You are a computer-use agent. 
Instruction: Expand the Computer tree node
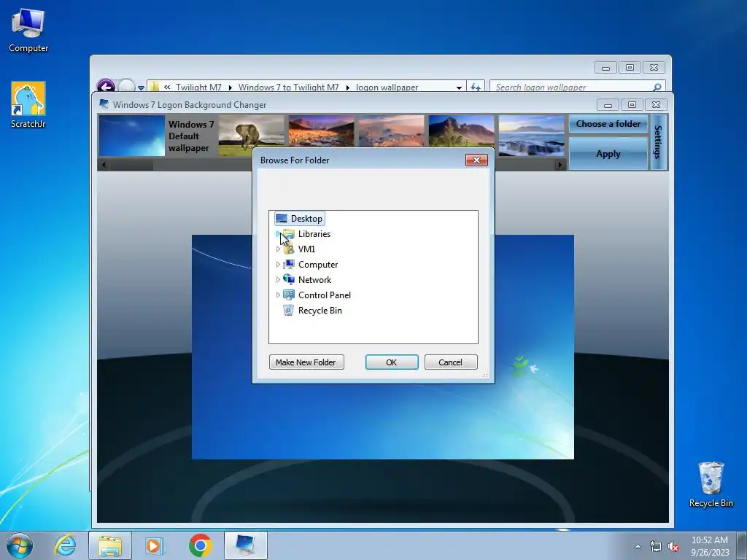click(x=278, y=264)
